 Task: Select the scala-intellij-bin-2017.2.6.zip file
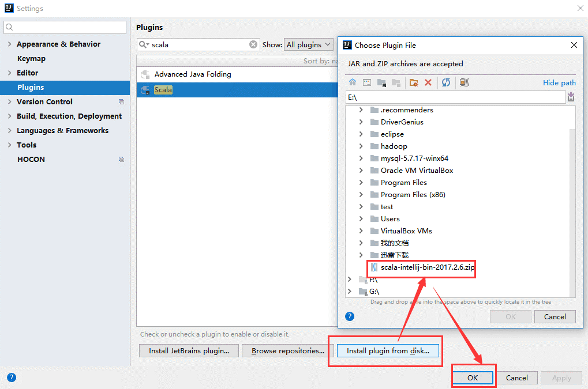tap(428, 267)
